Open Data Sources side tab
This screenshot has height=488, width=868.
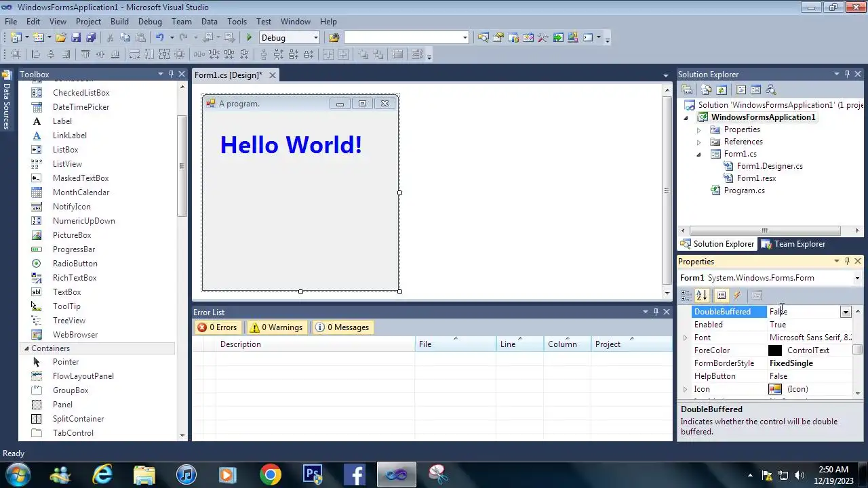(6, 100)
